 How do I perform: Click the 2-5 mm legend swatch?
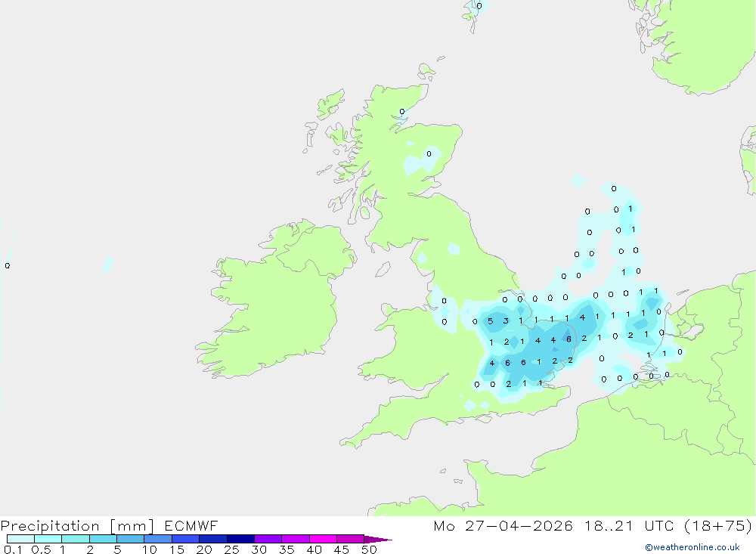click(103, 539)
